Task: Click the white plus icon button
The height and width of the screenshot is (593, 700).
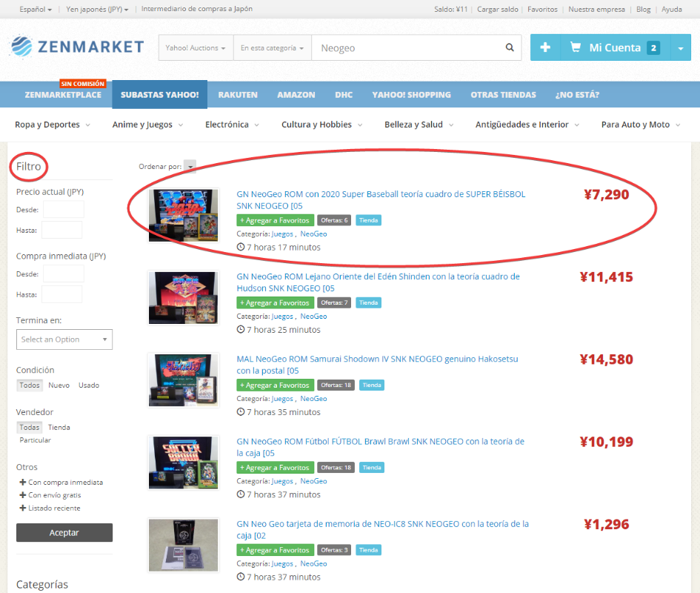Action: click(545, 47)
